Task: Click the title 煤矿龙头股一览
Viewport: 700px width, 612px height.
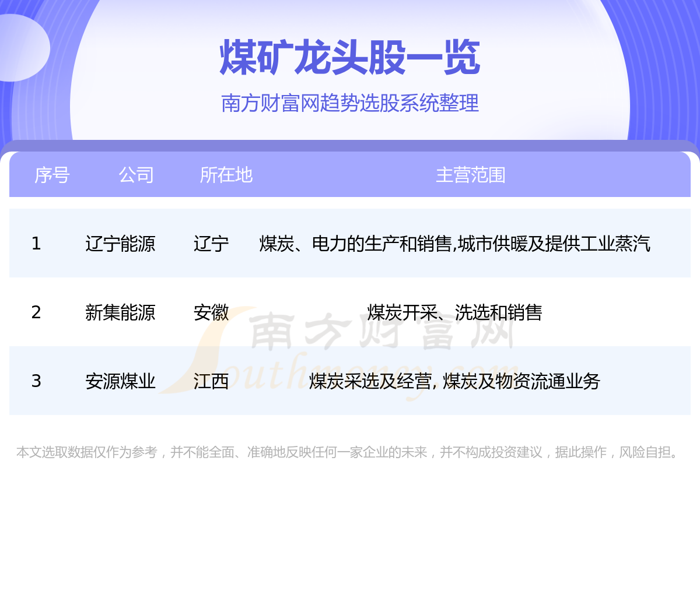Action: (x=350, y=58)
